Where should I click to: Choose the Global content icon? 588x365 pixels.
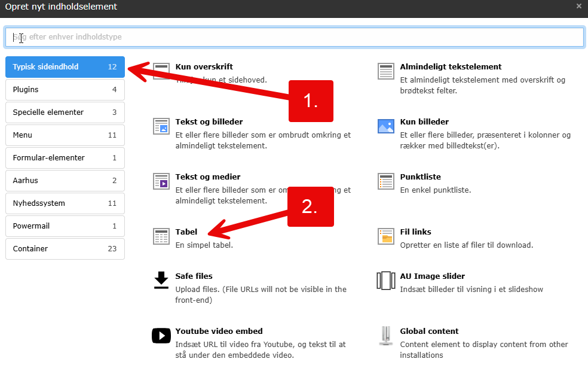(386, 336)
